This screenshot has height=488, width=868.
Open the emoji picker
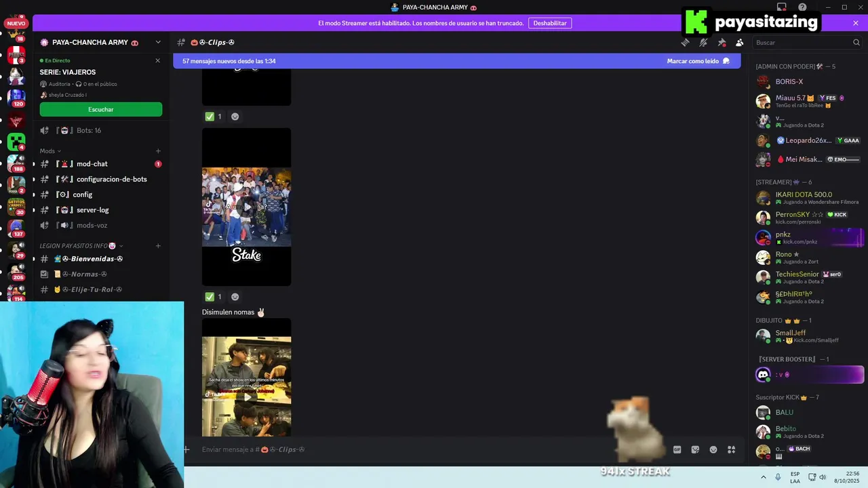pyautogui.click(x=713, y=449)
